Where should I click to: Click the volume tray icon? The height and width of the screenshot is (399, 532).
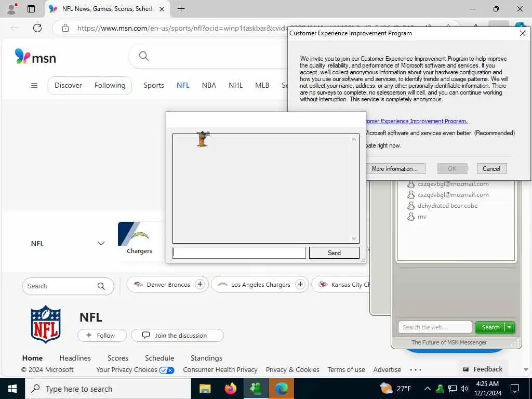pyautogui.click(x=464, y=389)
